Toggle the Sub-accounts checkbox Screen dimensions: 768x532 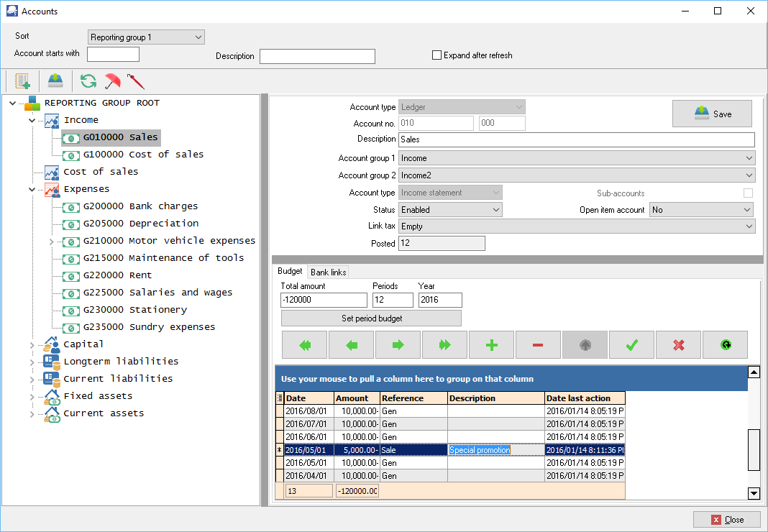748,193
